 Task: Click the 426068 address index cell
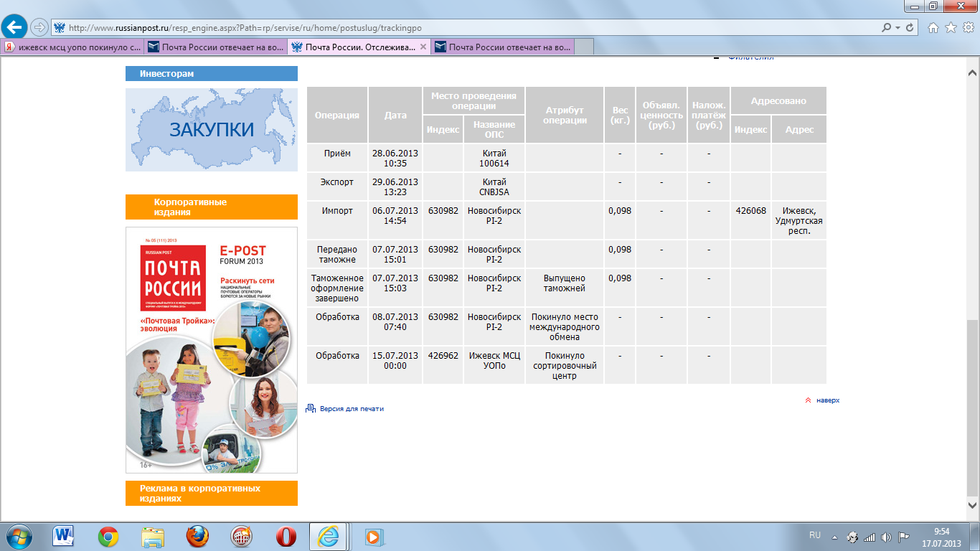750,220
